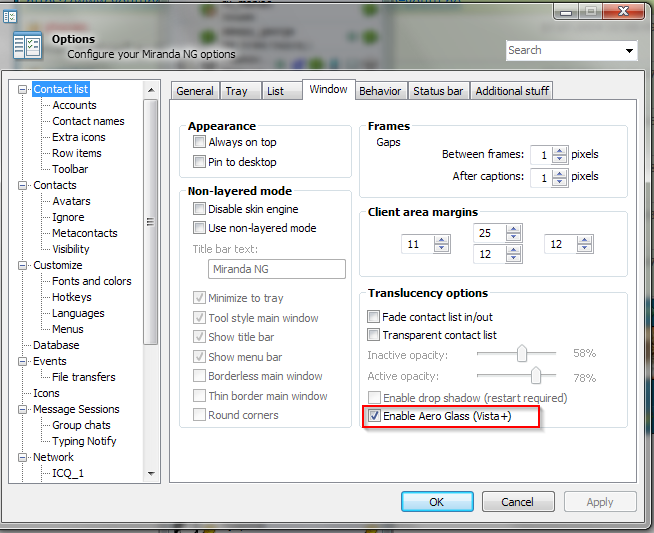Screen dimensions: 654x533
Task: Collapse the Contact list tree node
Action: (x=23, y=89)
